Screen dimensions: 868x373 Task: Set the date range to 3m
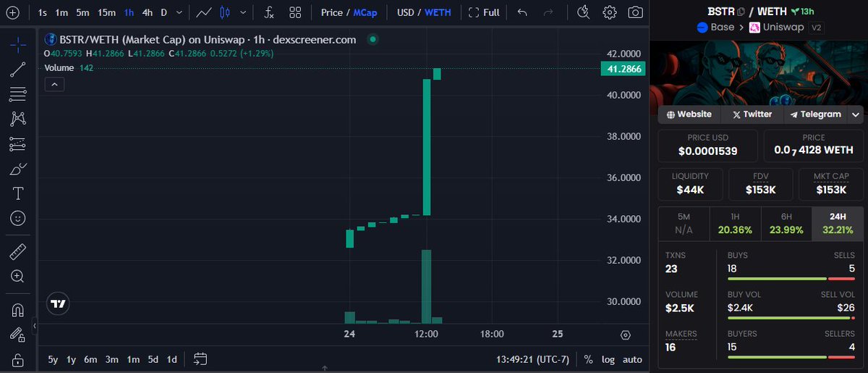click(111, 359)
